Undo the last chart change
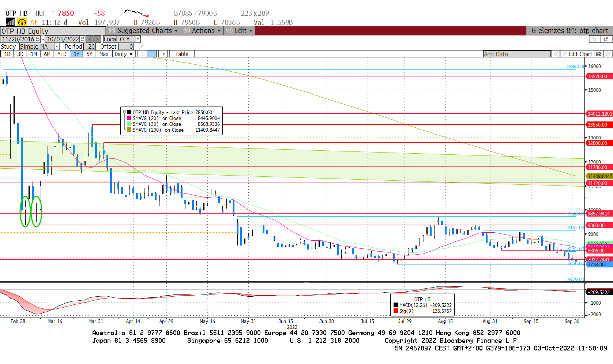613x364 pixels. [x=594, y=39]
